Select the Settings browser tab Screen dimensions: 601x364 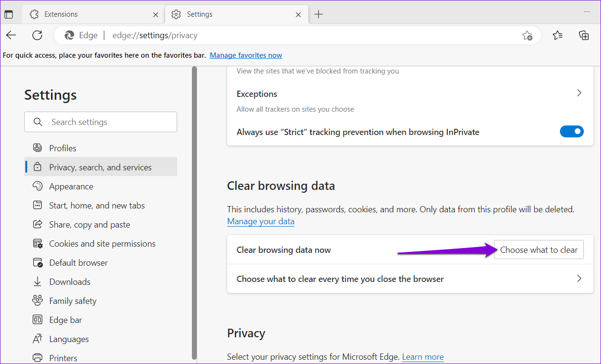click(200, 14)
